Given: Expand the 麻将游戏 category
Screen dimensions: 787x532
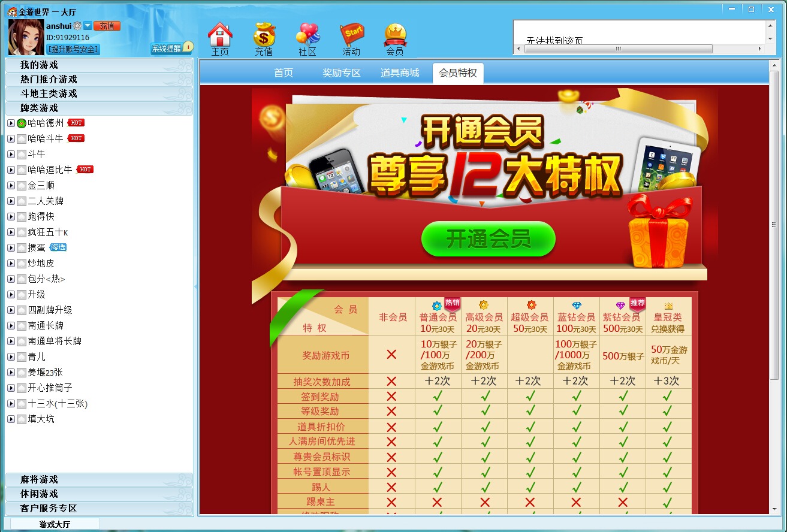Looking at the screenshot, I should [x=39, y=479].
